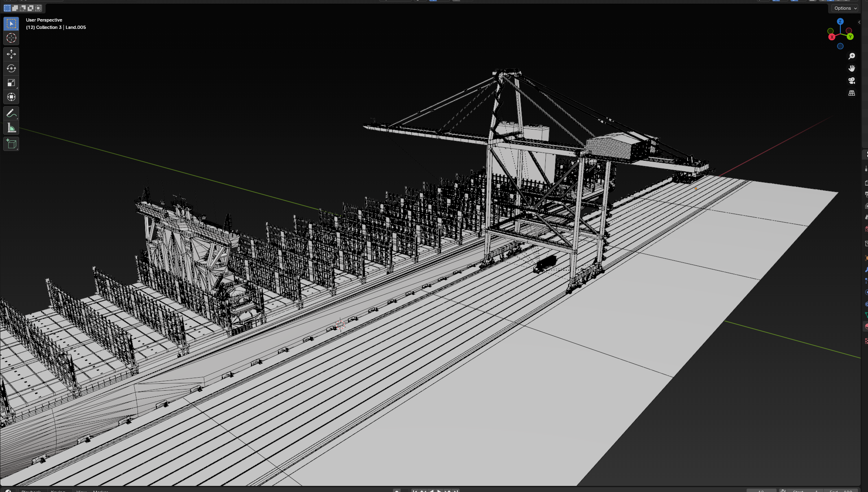Enable the extend selection mode icon
Screen dimensions: 868x492
pos(15,8)
